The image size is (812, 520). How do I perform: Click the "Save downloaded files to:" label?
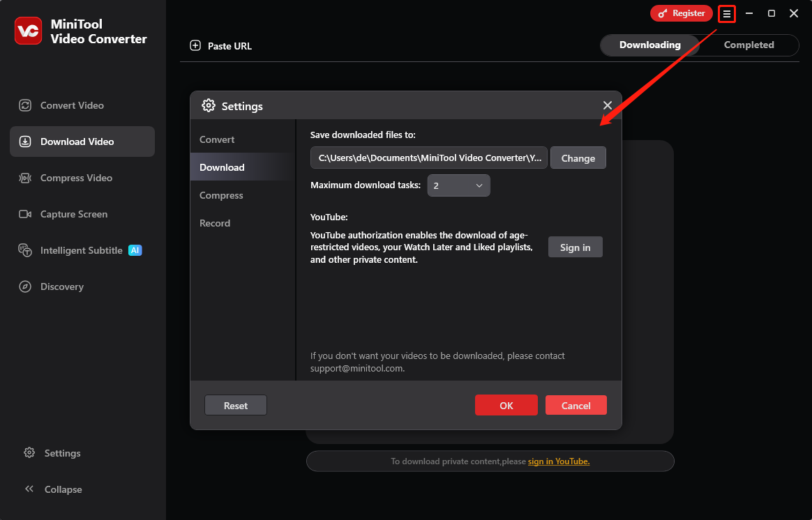coord(363,135)
